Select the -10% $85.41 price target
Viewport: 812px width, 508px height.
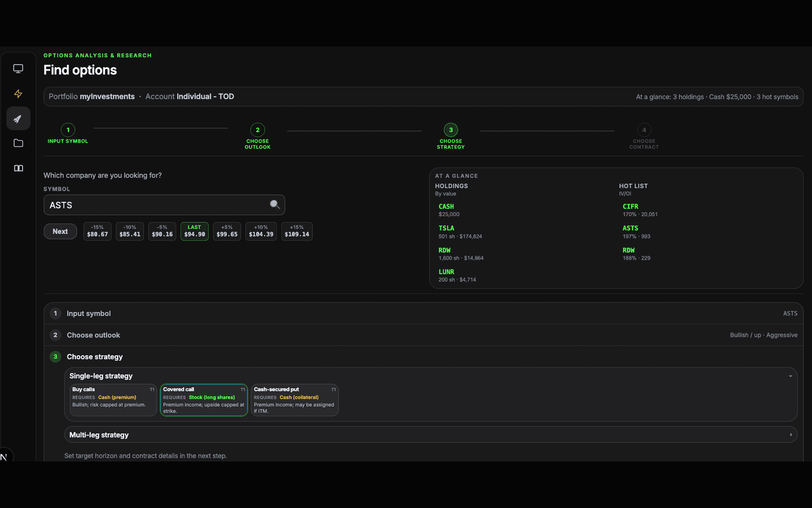pos(130,231)
